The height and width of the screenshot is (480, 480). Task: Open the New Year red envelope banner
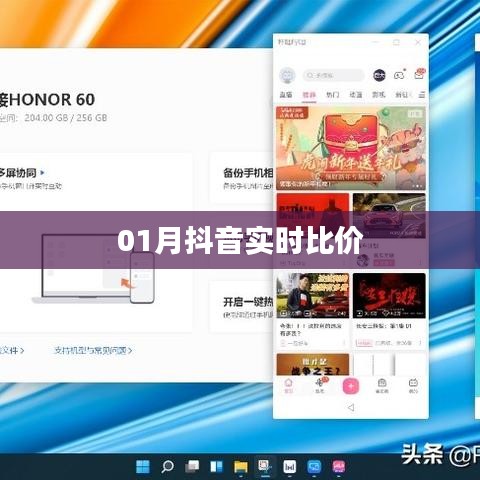(x=351, y=148)
